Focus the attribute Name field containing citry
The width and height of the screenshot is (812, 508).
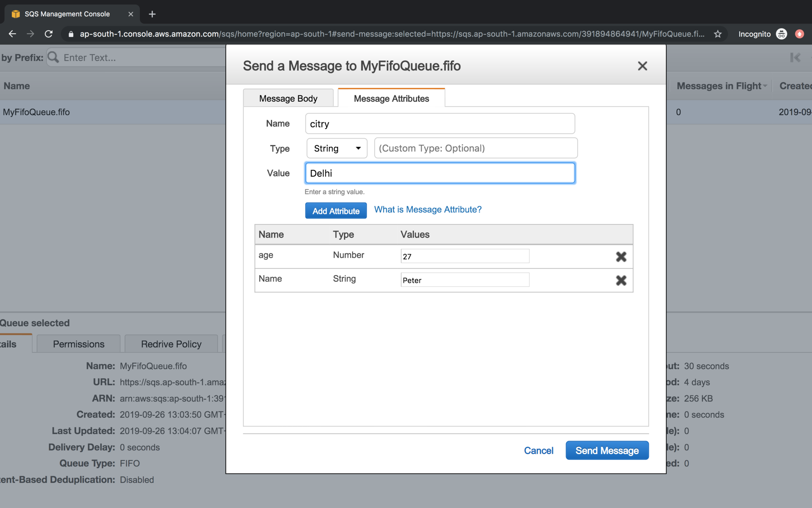440,124
